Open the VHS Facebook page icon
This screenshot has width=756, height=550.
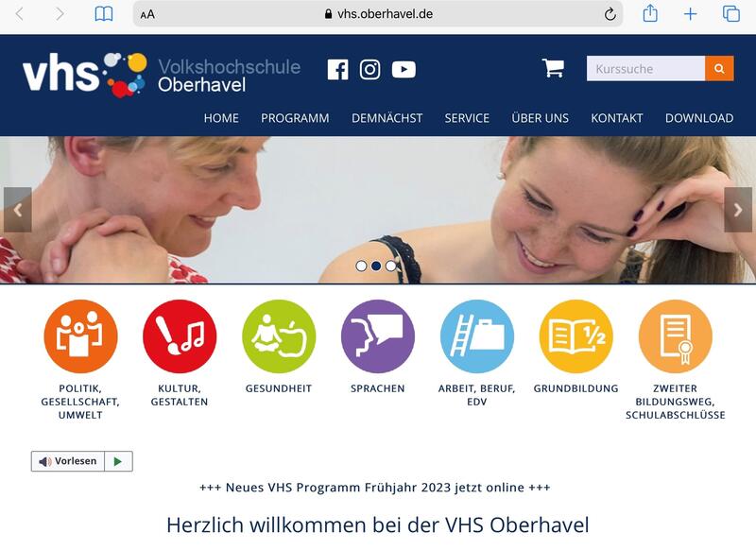click(x=337, y=69)
